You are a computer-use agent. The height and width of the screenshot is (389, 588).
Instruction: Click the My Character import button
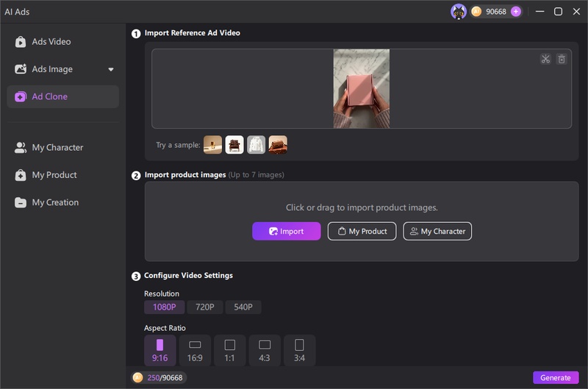[x=437, y=231]
